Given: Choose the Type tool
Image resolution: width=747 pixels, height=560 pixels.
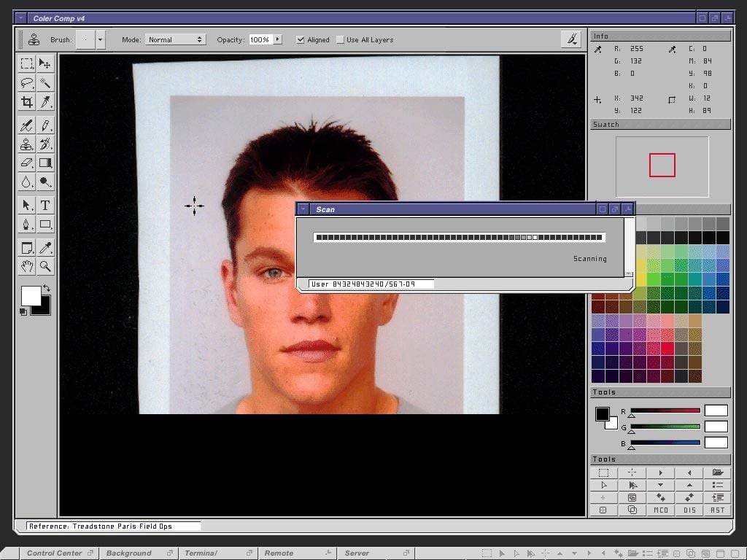Looking at the screenshot, I should click(x=45, y=205).
